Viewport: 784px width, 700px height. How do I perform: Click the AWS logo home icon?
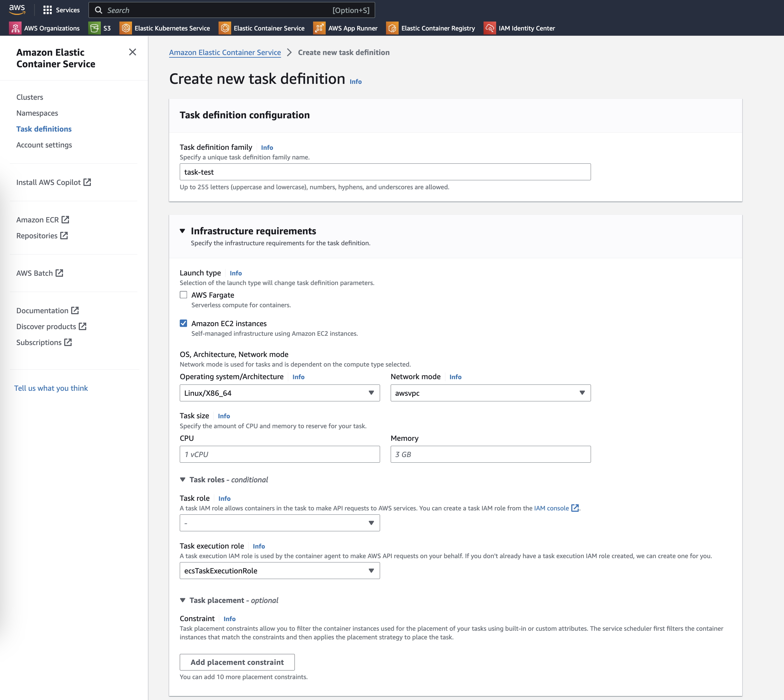click(17, 10)
